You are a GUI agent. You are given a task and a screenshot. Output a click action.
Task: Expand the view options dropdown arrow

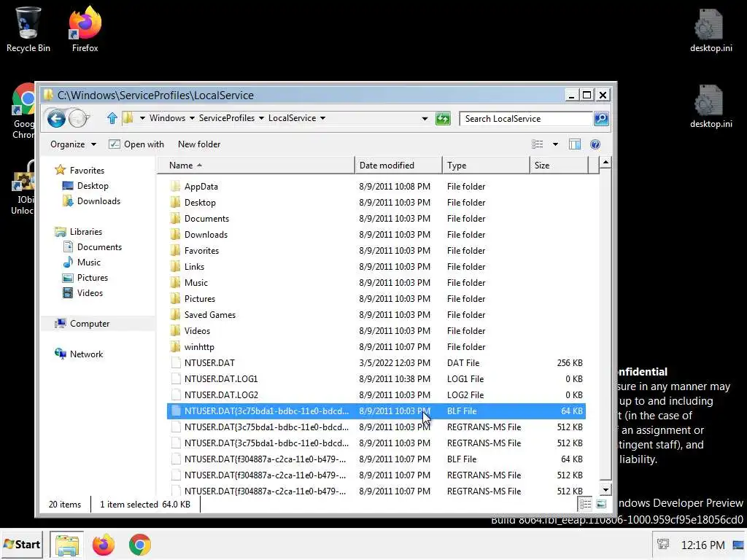click(555, 144)
